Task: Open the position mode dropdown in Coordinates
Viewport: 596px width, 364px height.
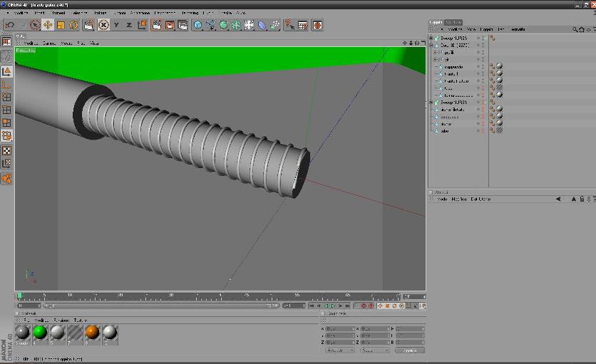Action: point(340,350)
